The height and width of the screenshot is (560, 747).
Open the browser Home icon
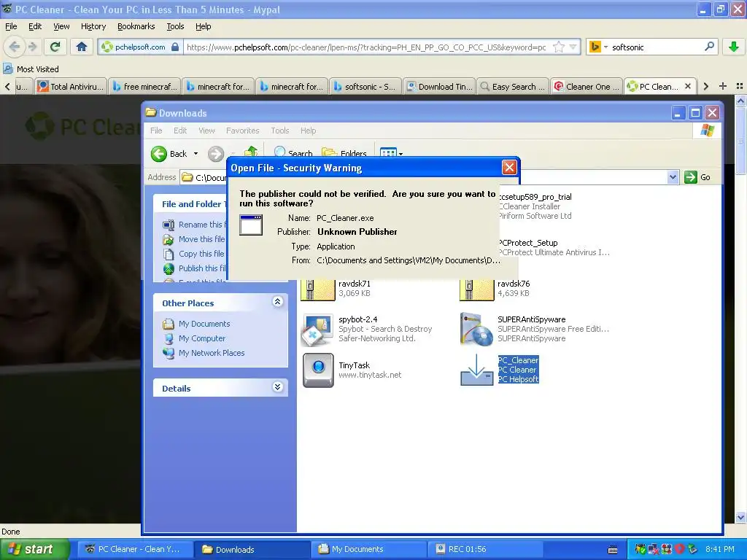click(82, 47)
